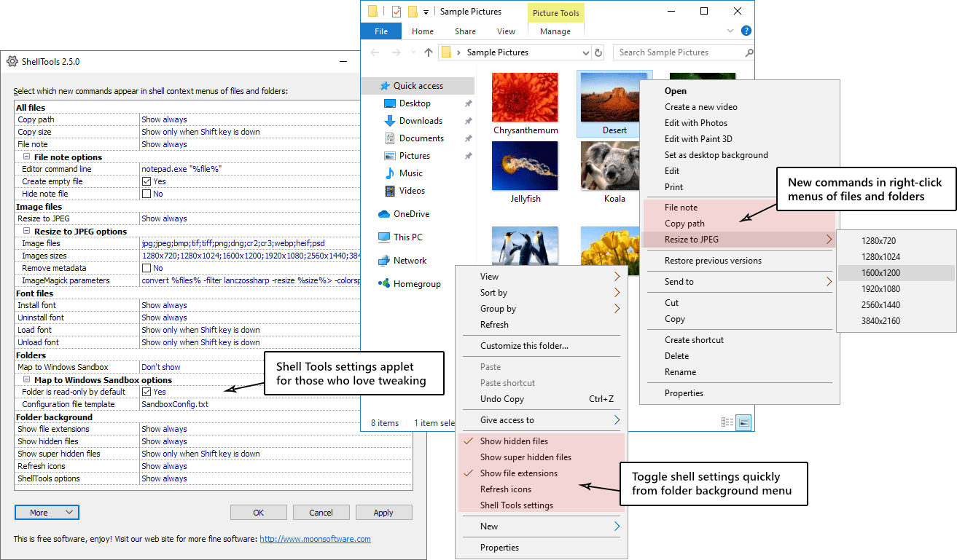The width and height of the screenshot is (957, 560).
Task: Open OneDrive from the navigation pane
Action: coord(408,213)
